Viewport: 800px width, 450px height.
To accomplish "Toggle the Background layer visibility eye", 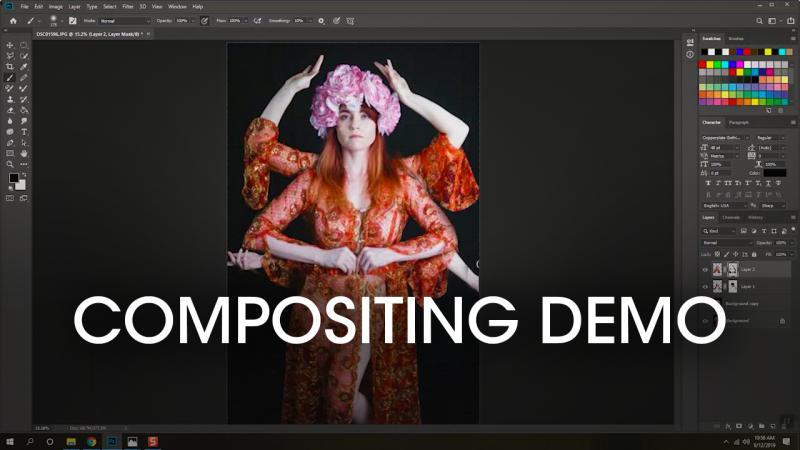I will (705, 321).
